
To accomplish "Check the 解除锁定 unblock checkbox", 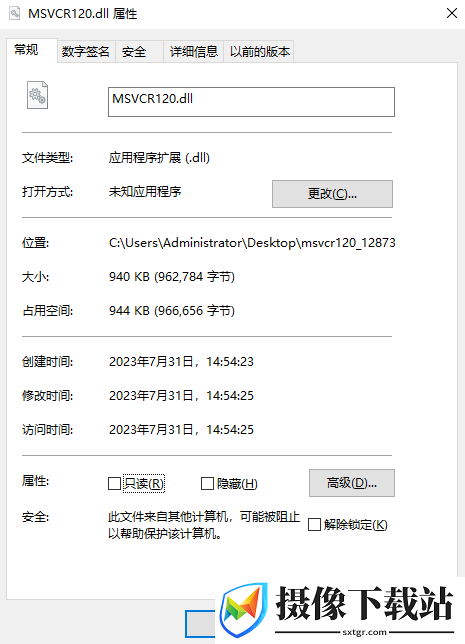I will click(314, 524).
